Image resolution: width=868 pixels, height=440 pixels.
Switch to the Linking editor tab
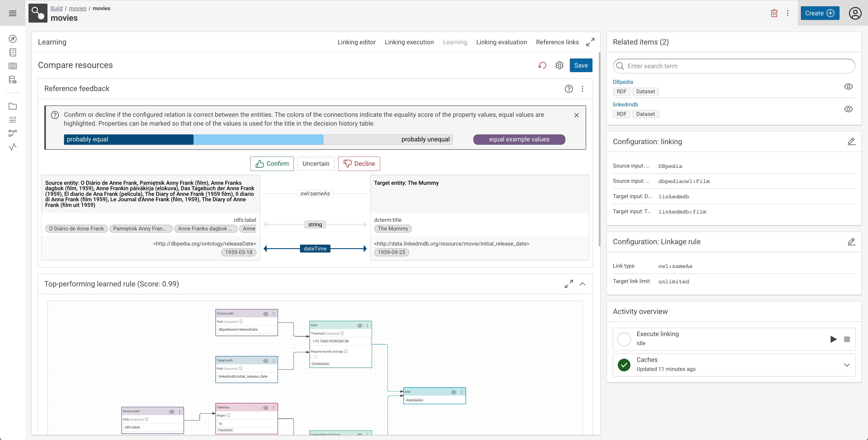click(356, 42)
